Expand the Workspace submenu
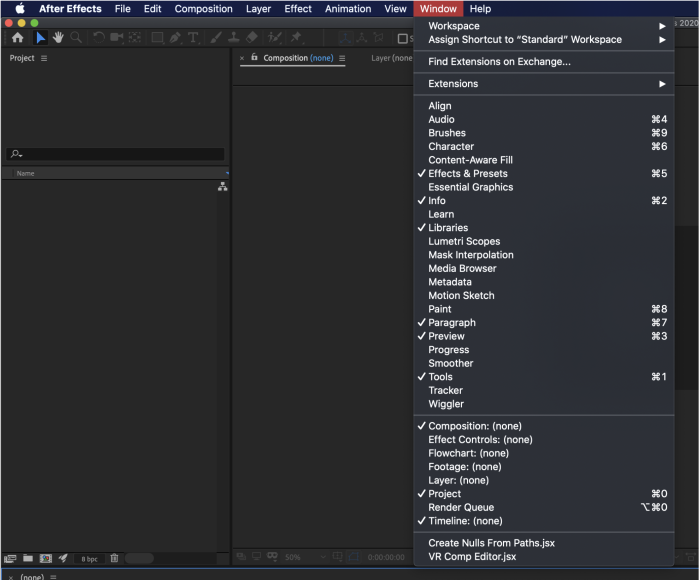This screenshot has width=700, height=580. pos(544,26)
